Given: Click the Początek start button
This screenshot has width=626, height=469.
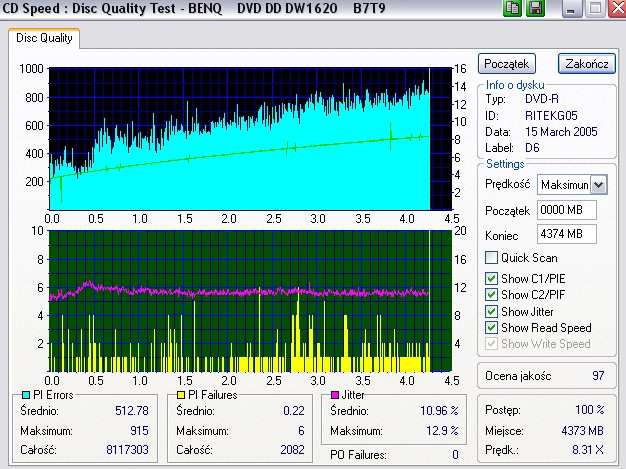Looking at the screenshot, I should [507, 64].
